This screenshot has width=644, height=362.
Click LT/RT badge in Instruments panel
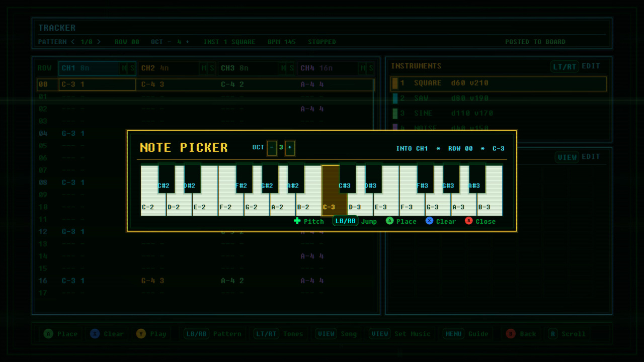[x=565, y=66]
